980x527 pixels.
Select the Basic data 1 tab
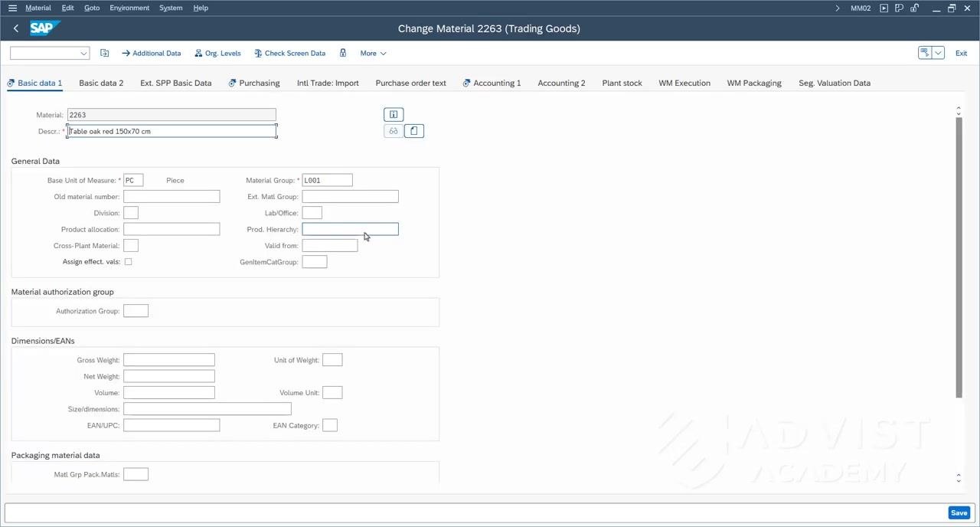coord(34,83)
